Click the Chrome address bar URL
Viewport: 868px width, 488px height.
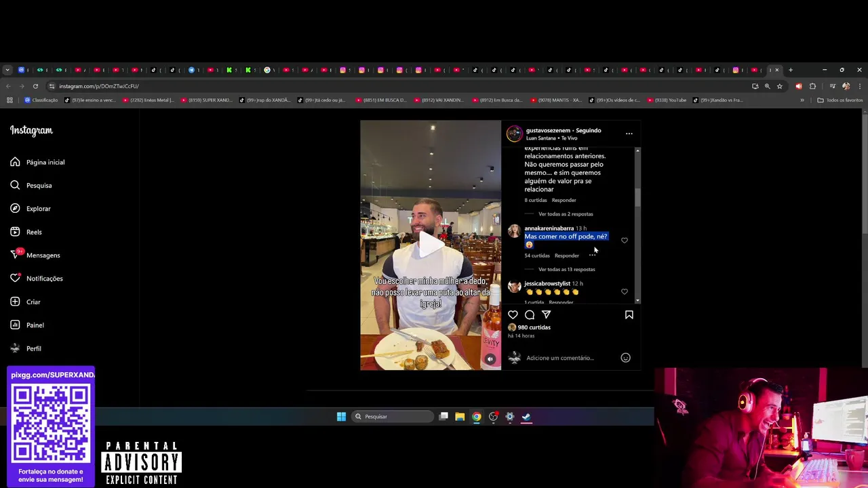99,86
